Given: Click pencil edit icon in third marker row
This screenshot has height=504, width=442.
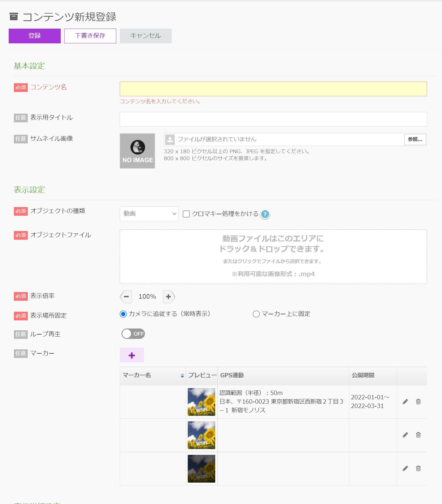Looking at the screenshot, I should click(x=405, y=468).
